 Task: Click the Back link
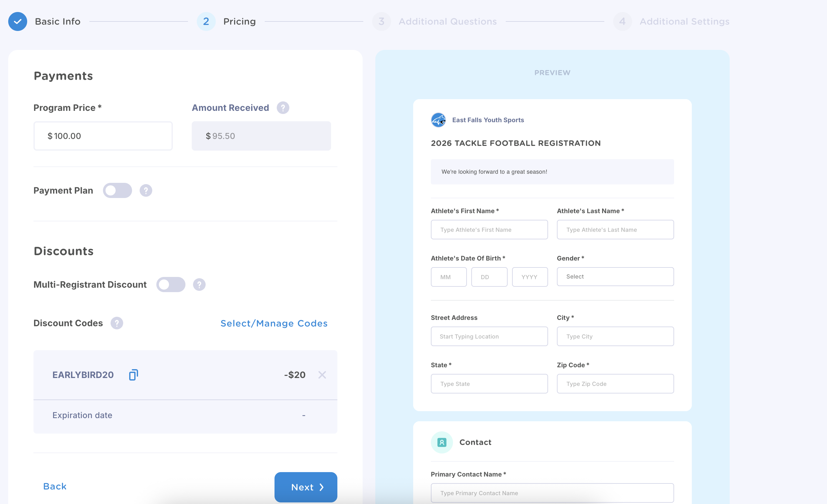[x=55, y=486]
